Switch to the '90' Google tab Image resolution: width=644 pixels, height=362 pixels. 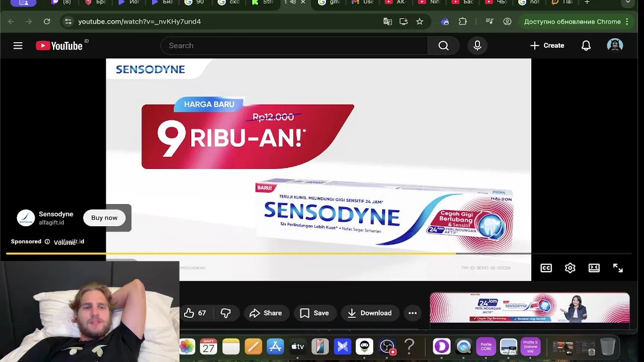click(x=195, y=3)
